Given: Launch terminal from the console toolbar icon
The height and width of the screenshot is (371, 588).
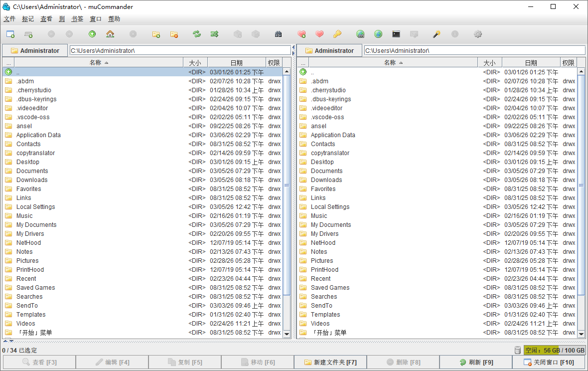Looking at the screenshot, I should [x=396, y=34].
